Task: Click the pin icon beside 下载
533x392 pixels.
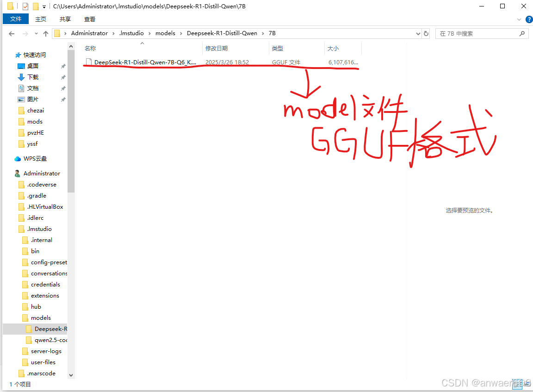Action: (63, 77)
